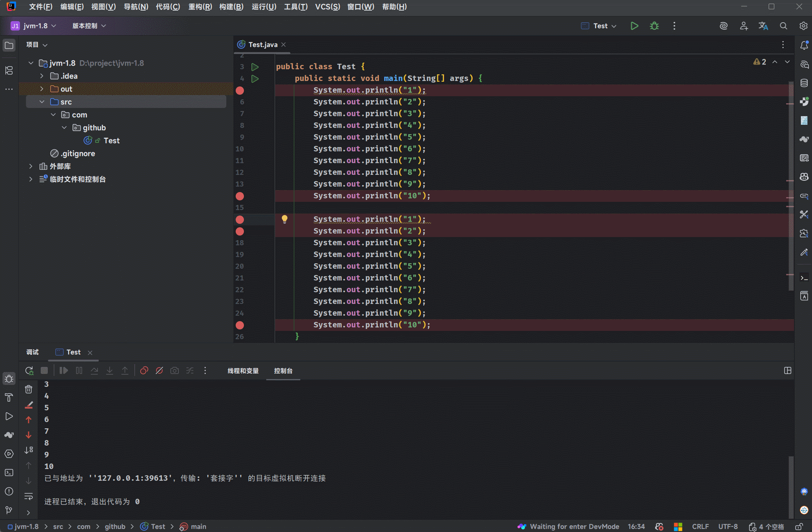812x532 pixels.
Task: Start a debug session with the bug icon
Action: 654,26
